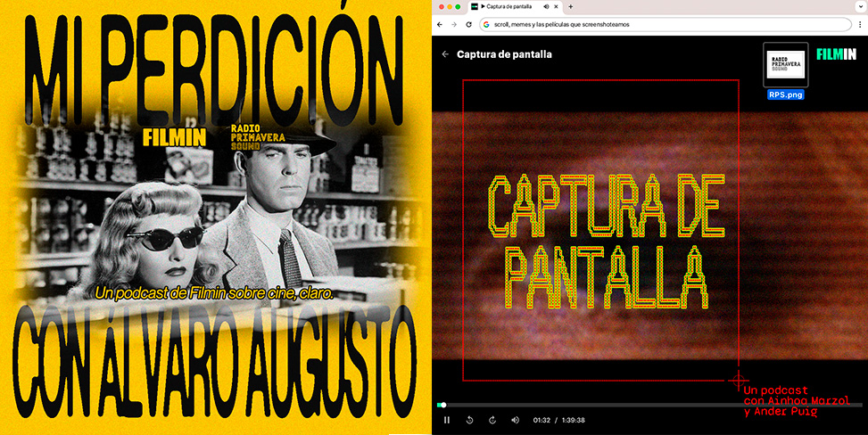Close the Captura de pantalla tab

click(557, 6)
